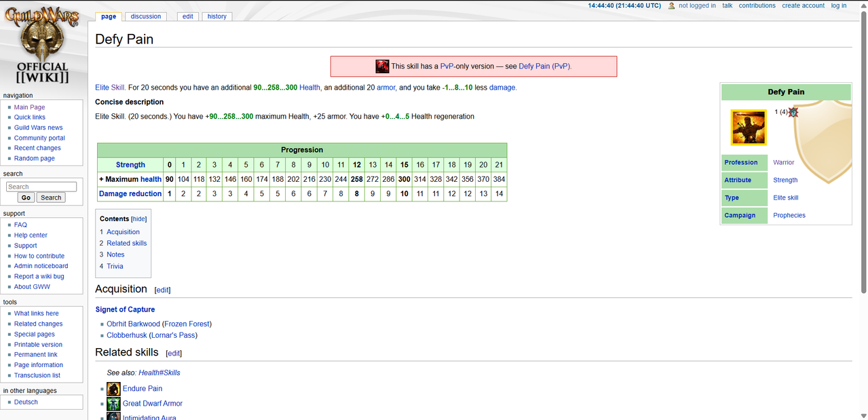Click the Endure Pain skill icon
This screenshot has width=868, height=420.
(113, 389)
